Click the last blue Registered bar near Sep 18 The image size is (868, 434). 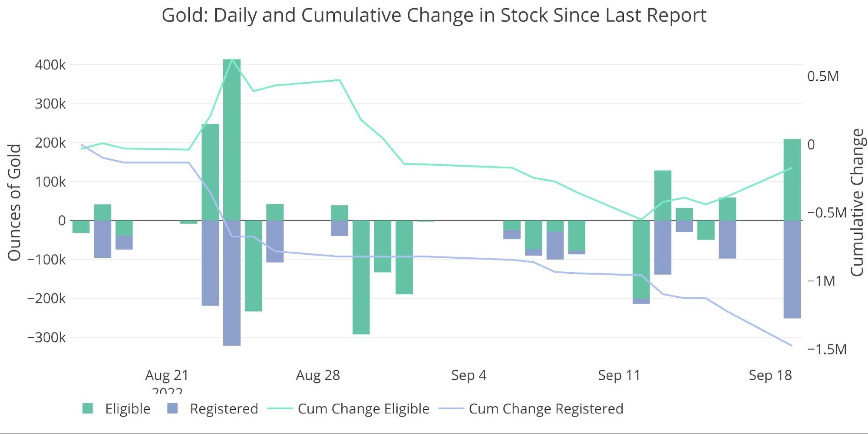pyautogui.click(x=792, y=270)
